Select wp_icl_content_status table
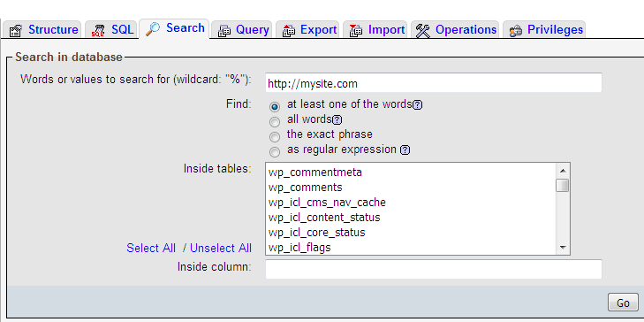 (x=411, y=217)
